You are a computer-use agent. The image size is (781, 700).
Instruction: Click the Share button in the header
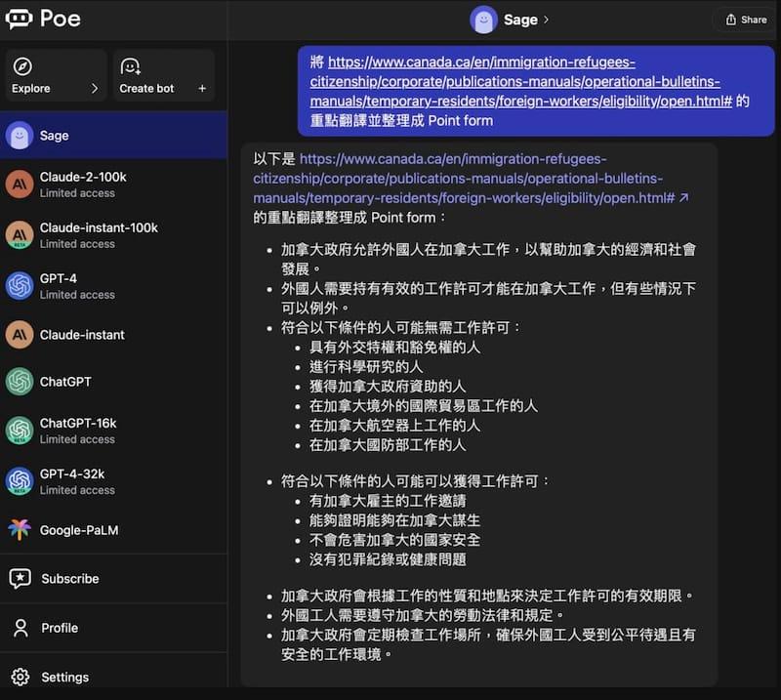click(746, 20)
